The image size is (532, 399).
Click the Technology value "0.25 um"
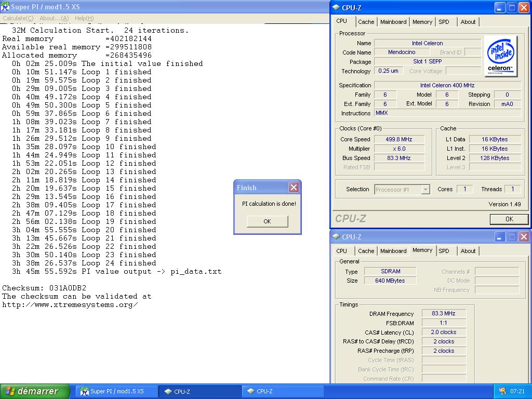[x=389, y=71]
